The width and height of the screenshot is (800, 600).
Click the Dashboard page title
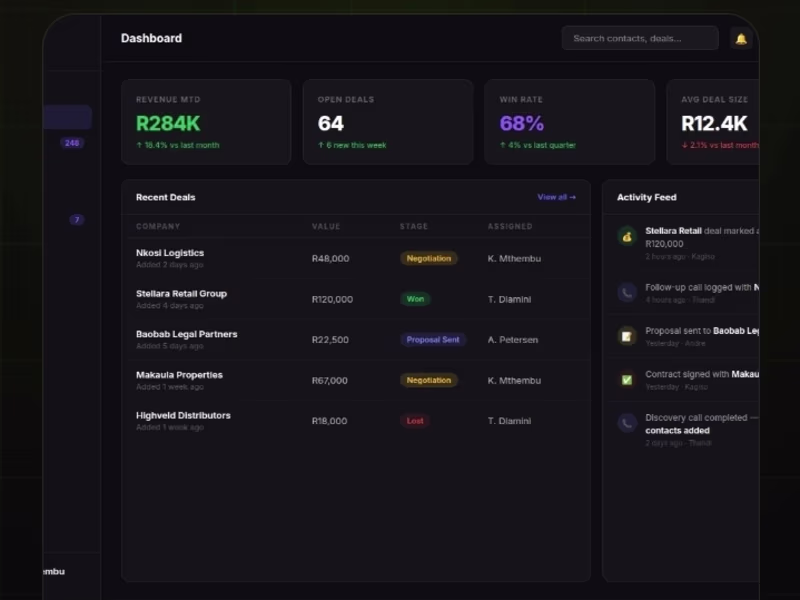(151, 38)
